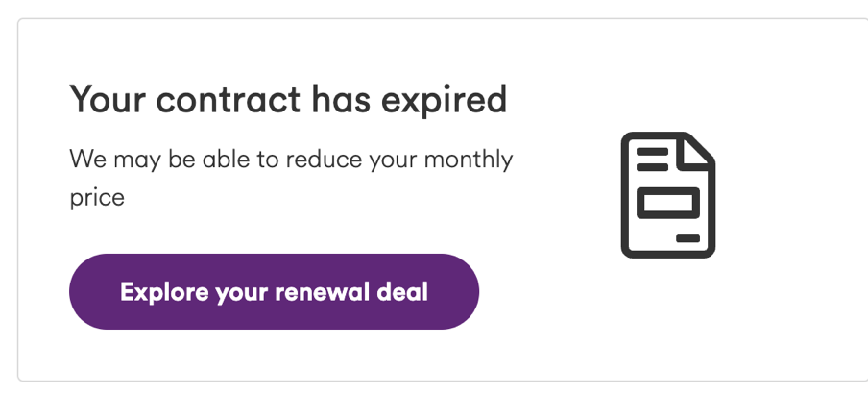This screenshot has width=868, height=394.
Task: Click the rectangle box inside the document icon
Action: 668,203
